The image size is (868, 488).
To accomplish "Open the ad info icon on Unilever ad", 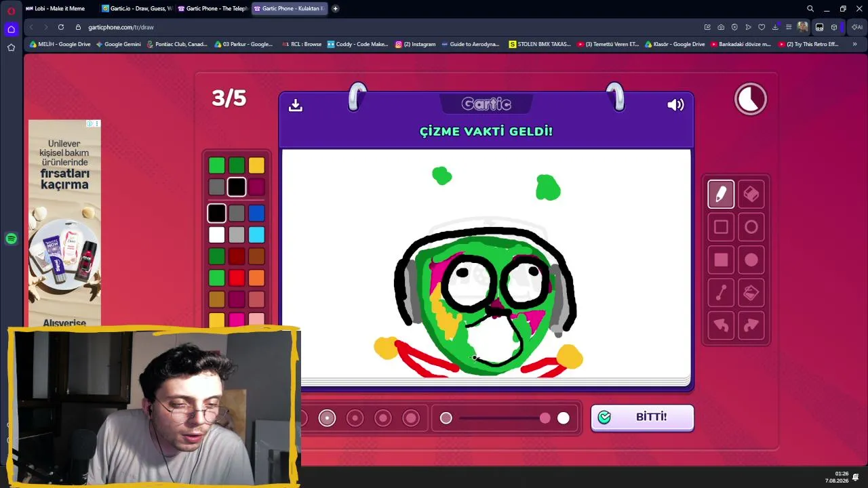I will click(90, 123).
